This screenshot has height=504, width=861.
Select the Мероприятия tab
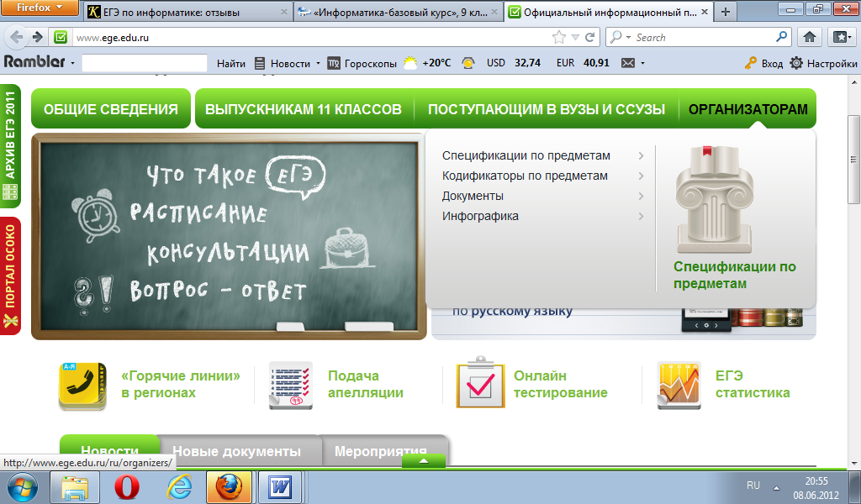pyautogui.click(x=381, y=451)
